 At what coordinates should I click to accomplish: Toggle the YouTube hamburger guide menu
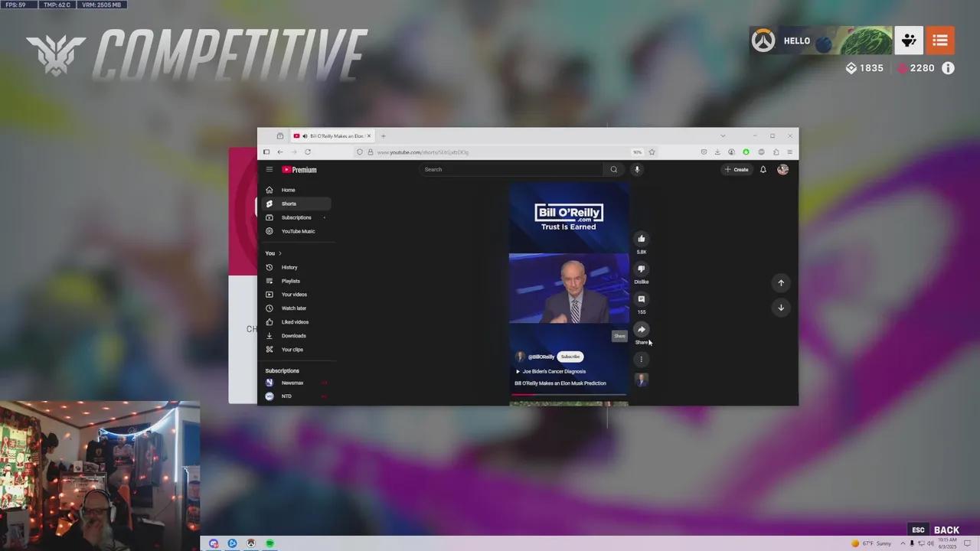(269, 170)
